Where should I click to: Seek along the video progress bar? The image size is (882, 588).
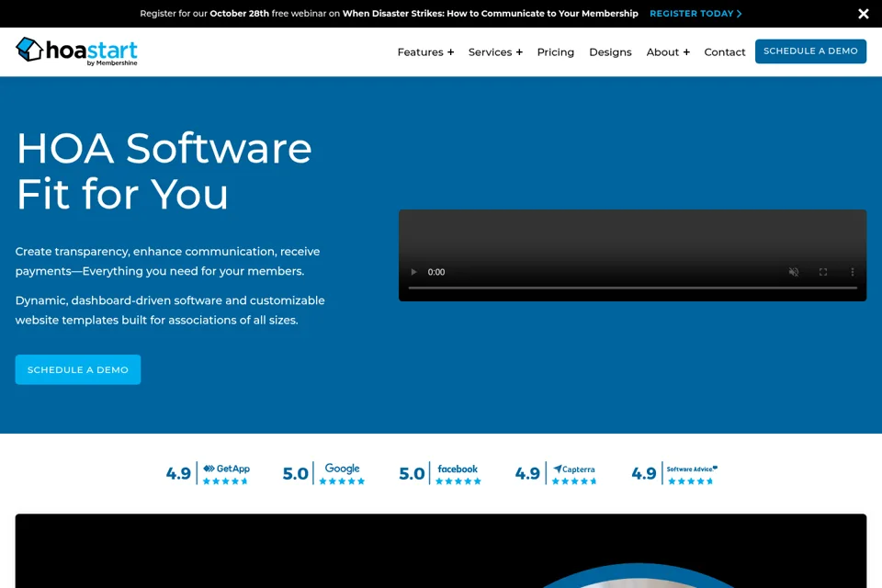click(x=632, y=288)
